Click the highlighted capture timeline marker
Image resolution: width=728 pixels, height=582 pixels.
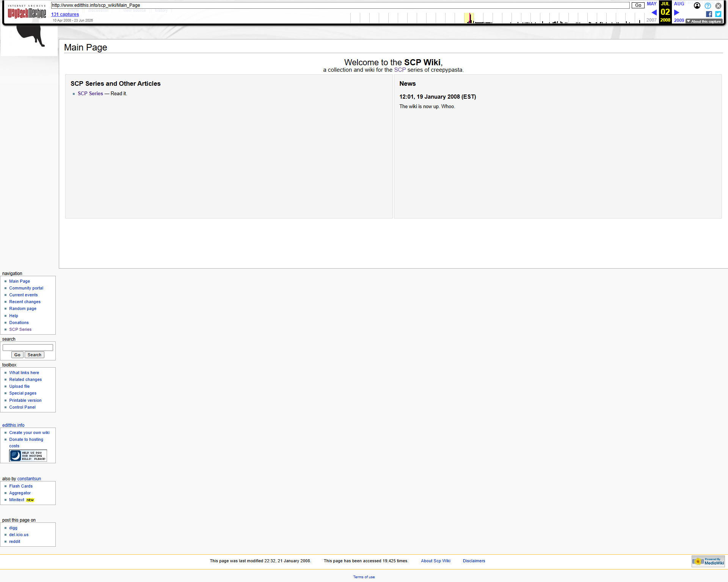click(469, 18)
